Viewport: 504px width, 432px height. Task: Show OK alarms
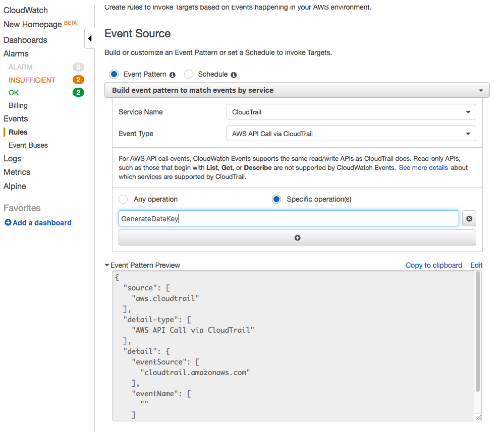14,93
